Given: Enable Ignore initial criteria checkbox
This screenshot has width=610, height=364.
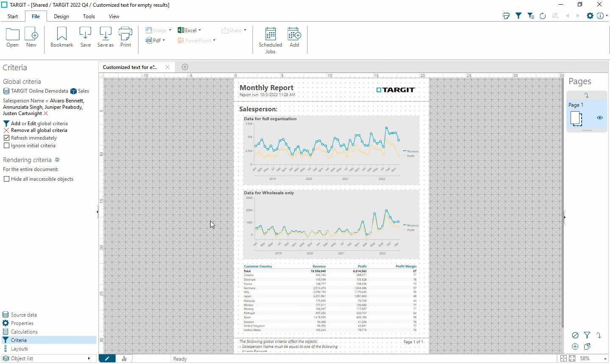Looking at the screenshot, I should pos(6,146).
